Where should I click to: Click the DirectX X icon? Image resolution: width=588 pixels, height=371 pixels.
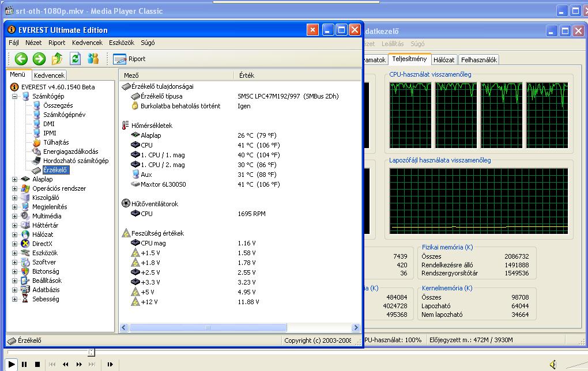(x=25, y=244)
